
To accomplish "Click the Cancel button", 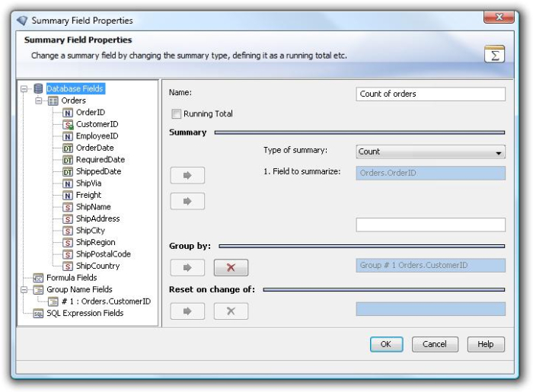I will [x=435, y=345].
